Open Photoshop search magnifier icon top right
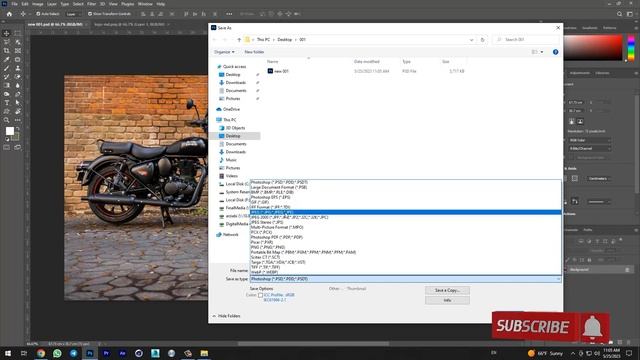 [x=620, y=14]
